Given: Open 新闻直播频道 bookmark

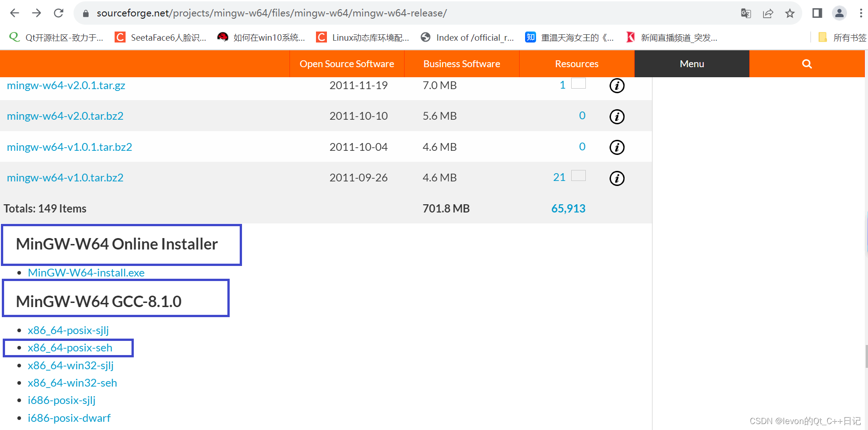Looking at the screenshot, I should pyautogui.click(x=672, y=37).
